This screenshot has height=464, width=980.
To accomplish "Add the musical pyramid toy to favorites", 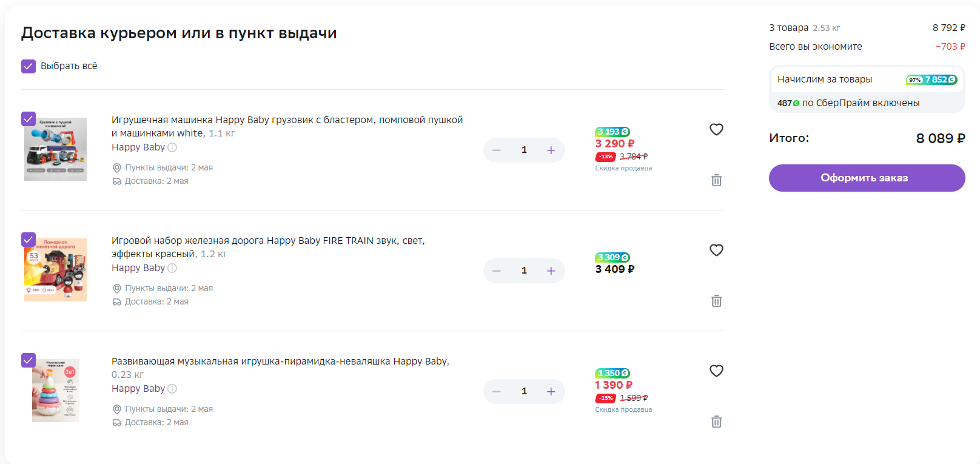I will (716, 371).
